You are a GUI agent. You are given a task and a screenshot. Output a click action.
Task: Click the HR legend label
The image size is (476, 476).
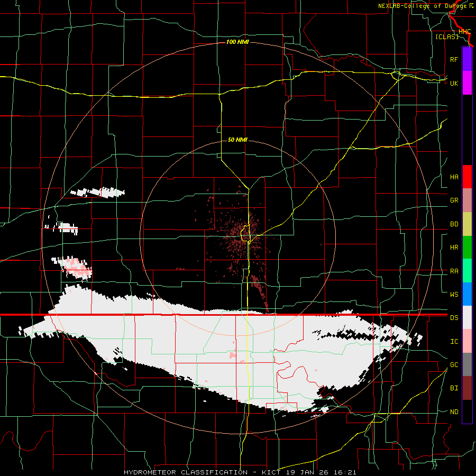[454, 248]
